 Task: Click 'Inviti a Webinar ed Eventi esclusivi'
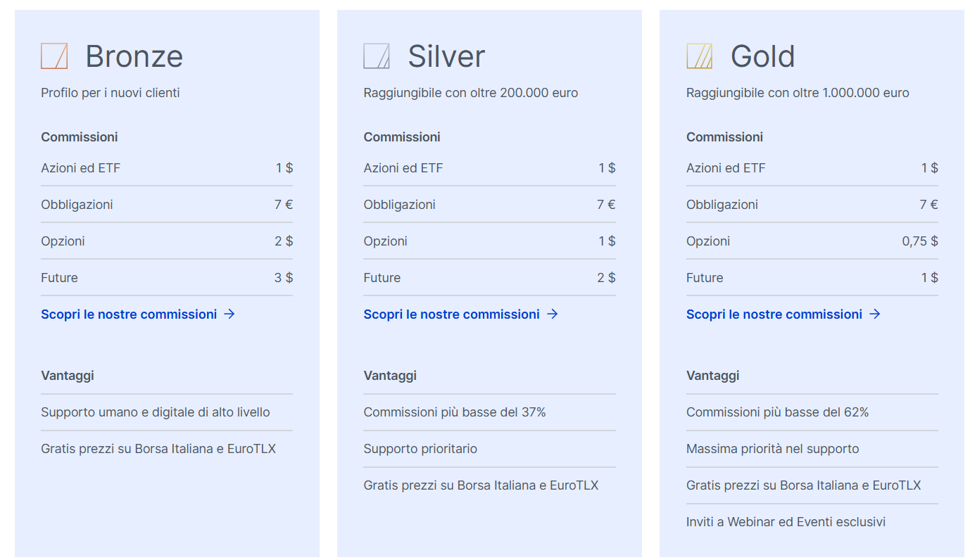(x=786, y=522)
